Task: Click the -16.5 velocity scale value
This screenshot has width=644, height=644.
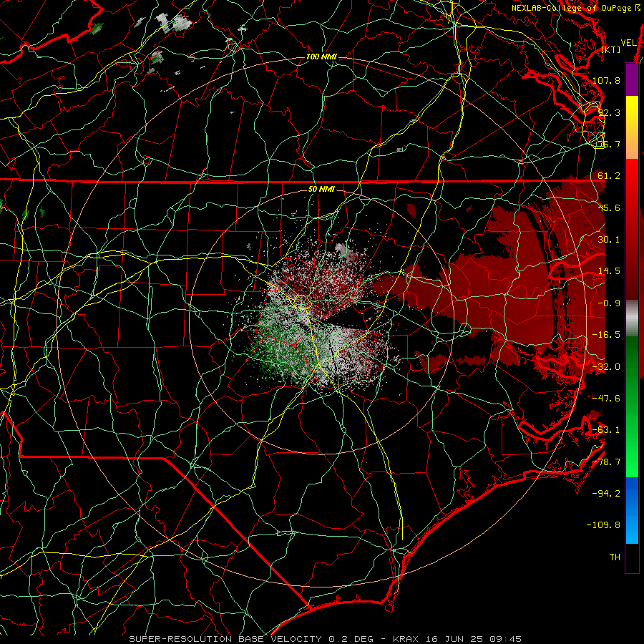Action: coord(606,335)
